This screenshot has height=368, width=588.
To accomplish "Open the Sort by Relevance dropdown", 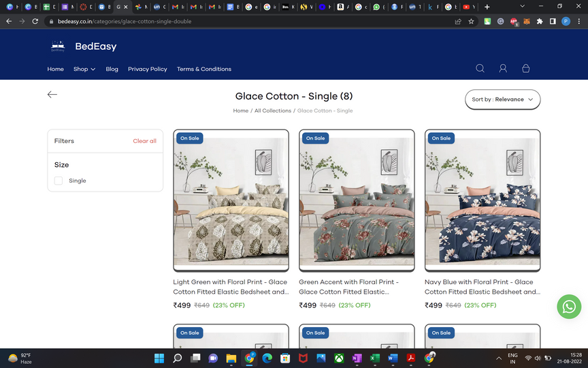I will pos(502,99).
